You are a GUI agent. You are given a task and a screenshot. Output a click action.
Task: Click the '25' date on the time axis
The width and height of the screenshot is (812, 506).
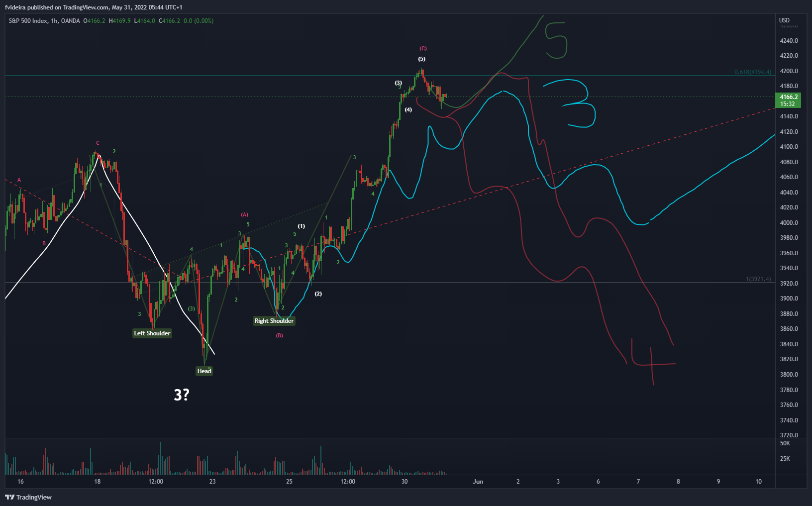click(x=290, y=482)
